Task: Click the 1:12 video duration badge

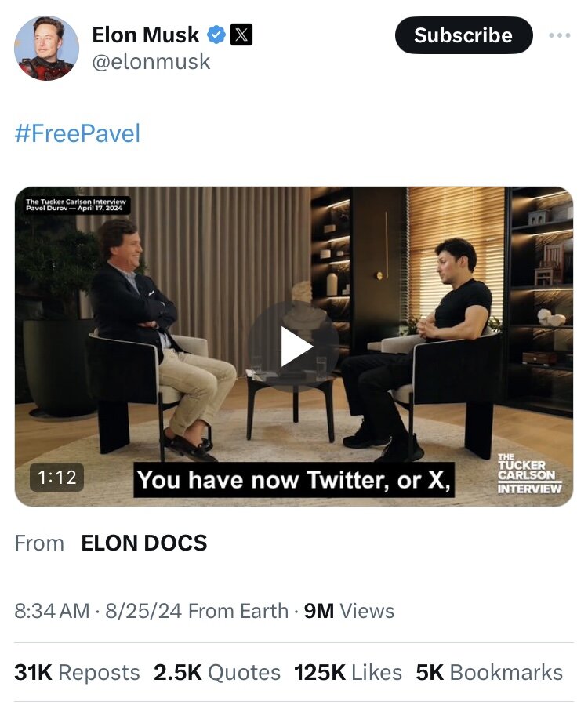Action: coord(56,477)
